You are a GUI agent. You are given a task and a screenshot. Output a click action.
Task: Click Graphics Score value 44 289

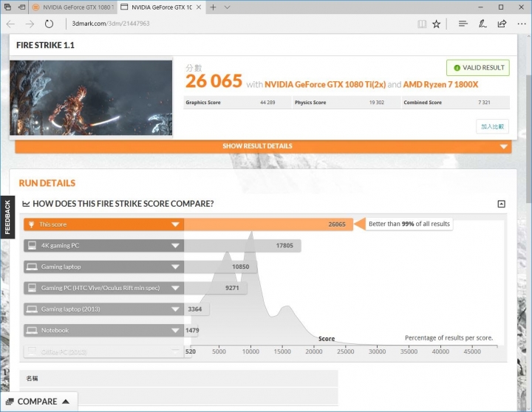click(x=267, y=103)
